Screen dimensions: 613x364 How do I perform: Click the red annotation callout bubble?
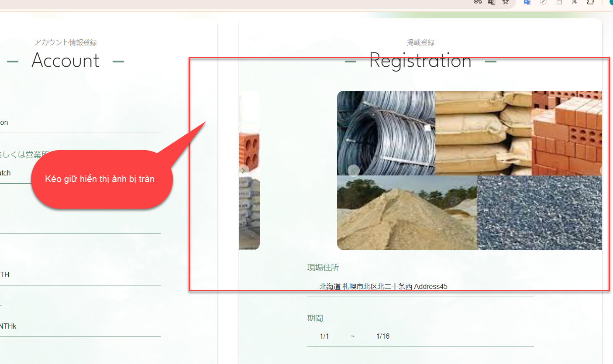pos(100,179)
